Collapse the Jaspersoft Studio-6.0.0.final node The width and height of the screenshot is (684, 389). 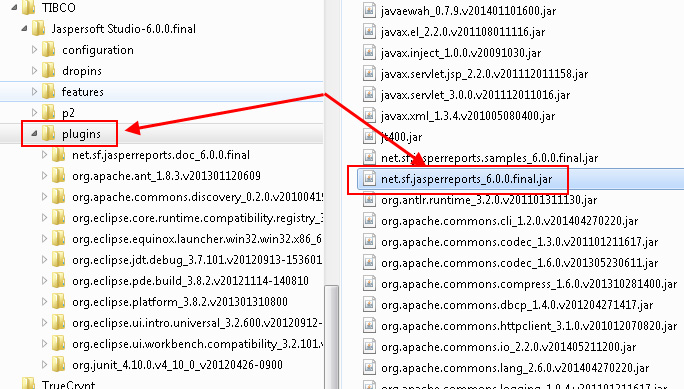[24, 29]
